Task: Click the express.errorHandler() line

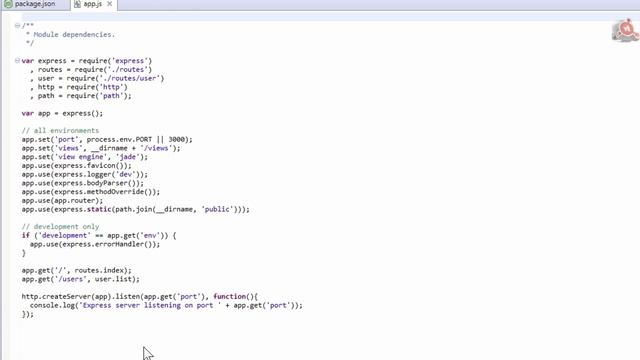Action: point(95,244)
